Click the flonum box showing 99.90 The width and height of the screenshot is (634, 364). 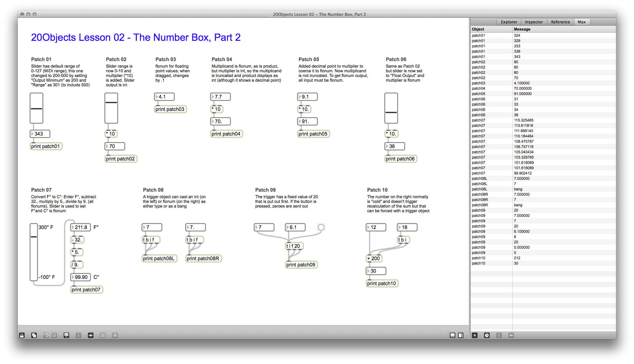[x=80, y=277]
